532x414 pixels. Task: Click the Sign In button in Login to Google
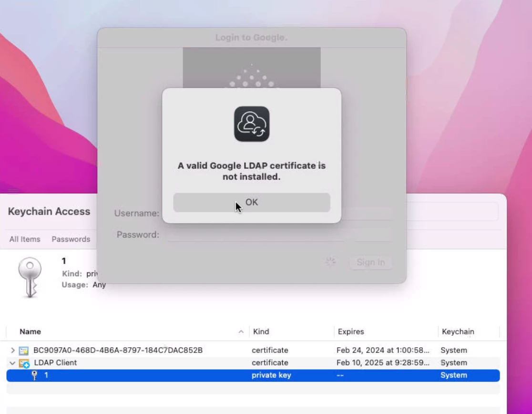pos(370,262)
